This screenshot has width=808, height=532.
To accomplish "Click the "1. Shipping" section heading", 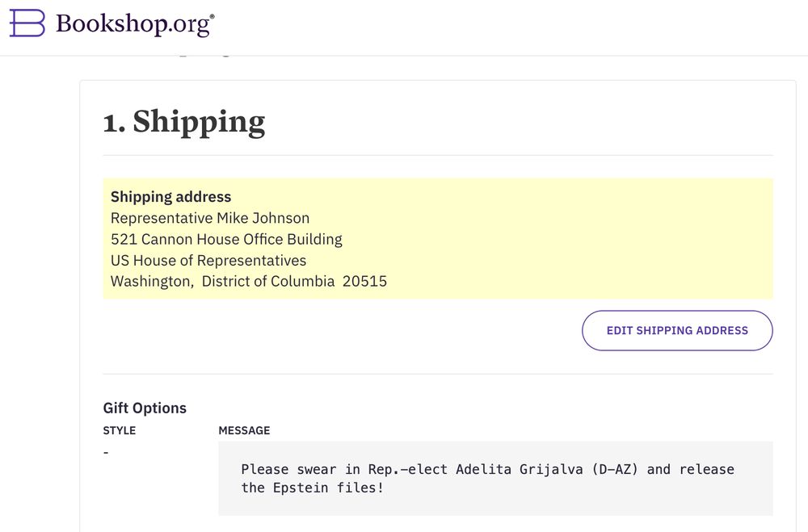I will click(184, 121).
